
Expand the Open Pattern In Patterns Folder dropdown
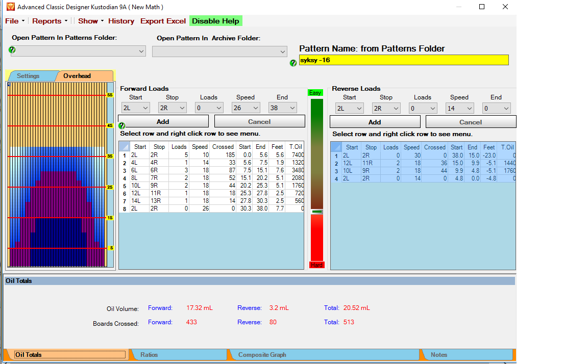pos(78,51)
